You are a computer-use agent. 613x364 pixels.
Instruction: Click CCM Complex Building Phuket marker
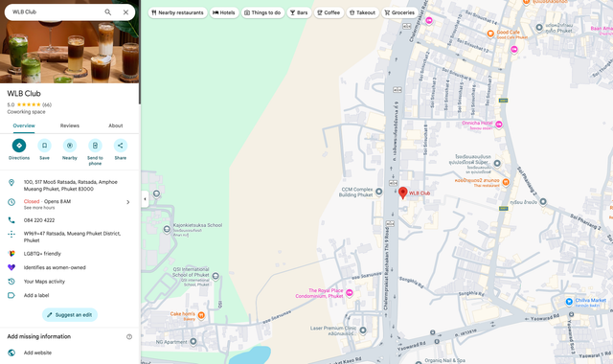point(379,192)
